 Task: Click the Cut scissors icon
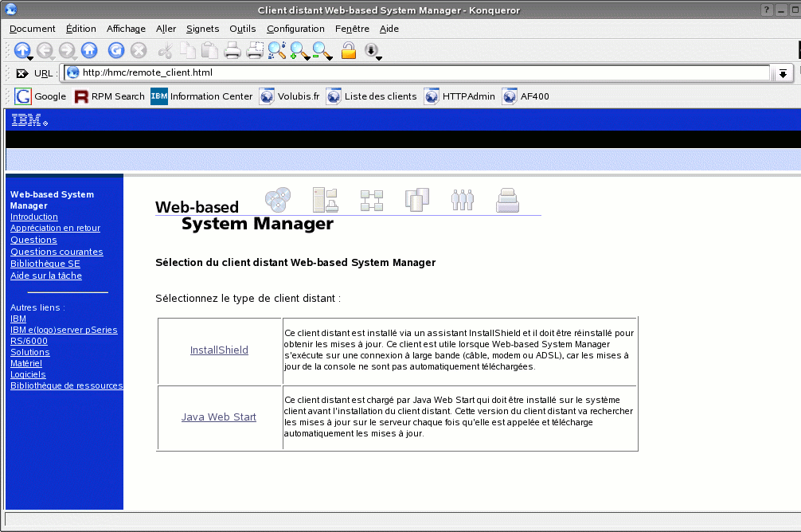tap(166, 50)
